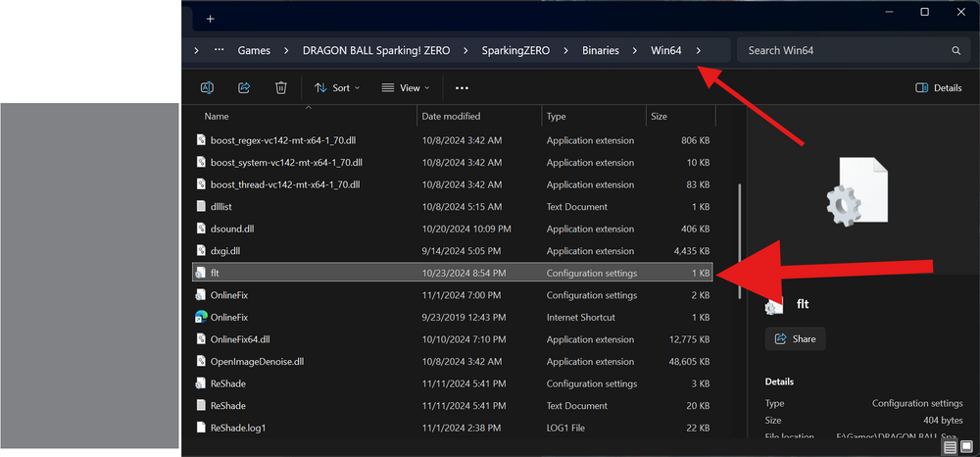Click dsound.dll file icon
Image resolution: width=980 pixels, height=457 pixels.
coord(201,228)
